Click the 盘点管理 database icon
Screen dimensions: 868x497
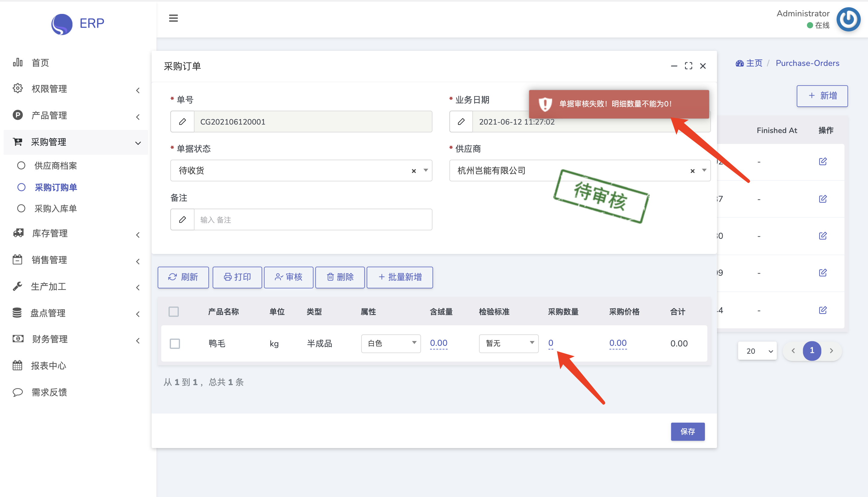[x=17, y=313]
